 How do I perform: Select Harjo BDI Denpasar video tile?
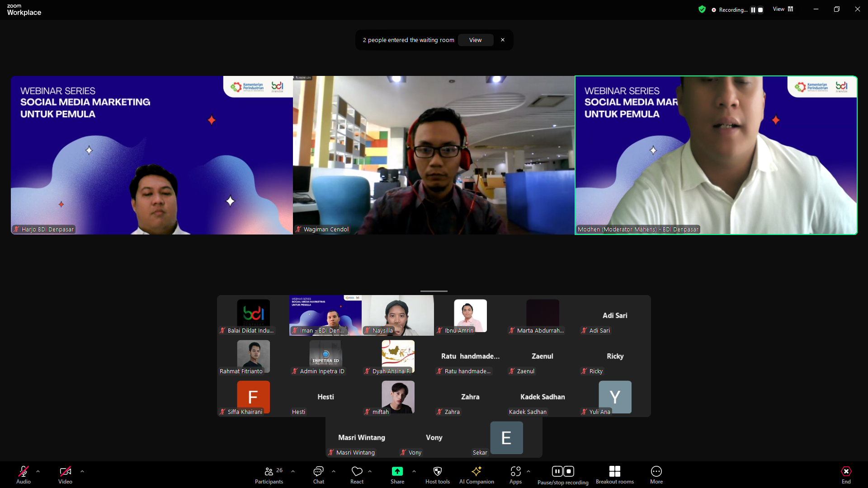tap(152, 155)
